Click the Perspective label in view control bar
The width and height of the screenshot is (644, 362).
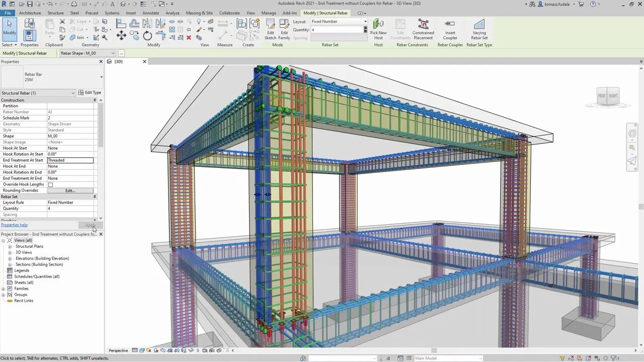click(x=118, y=350)
